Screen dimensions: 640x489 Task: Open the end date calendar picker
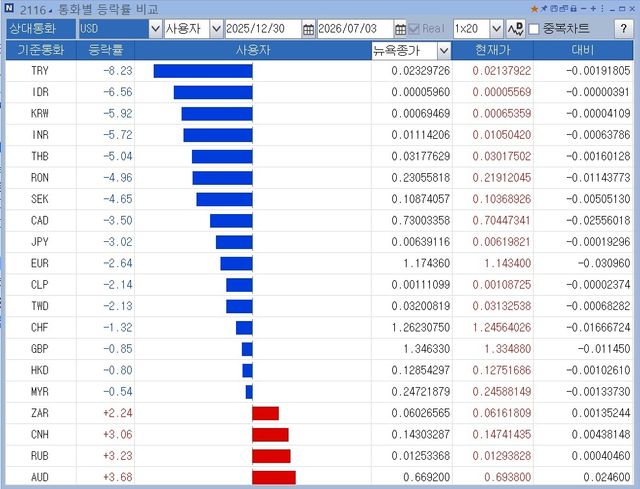point(400,29)
